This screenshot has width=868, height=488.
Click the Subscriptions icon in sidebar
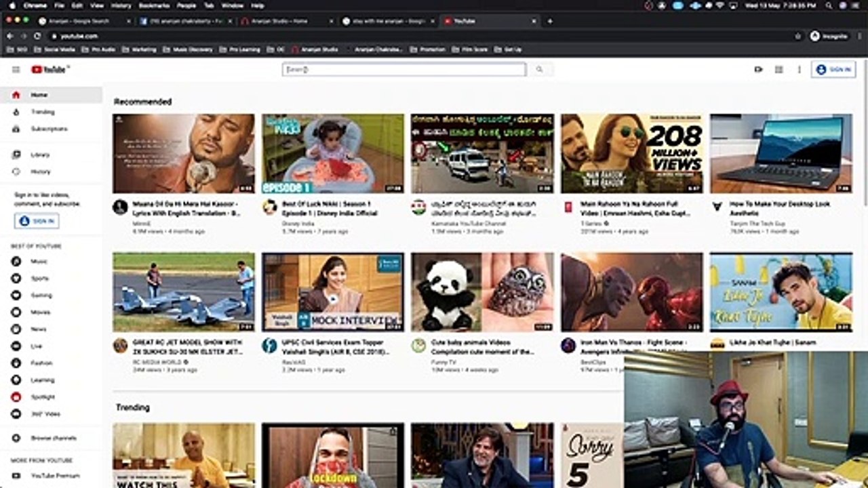[16, 129]
